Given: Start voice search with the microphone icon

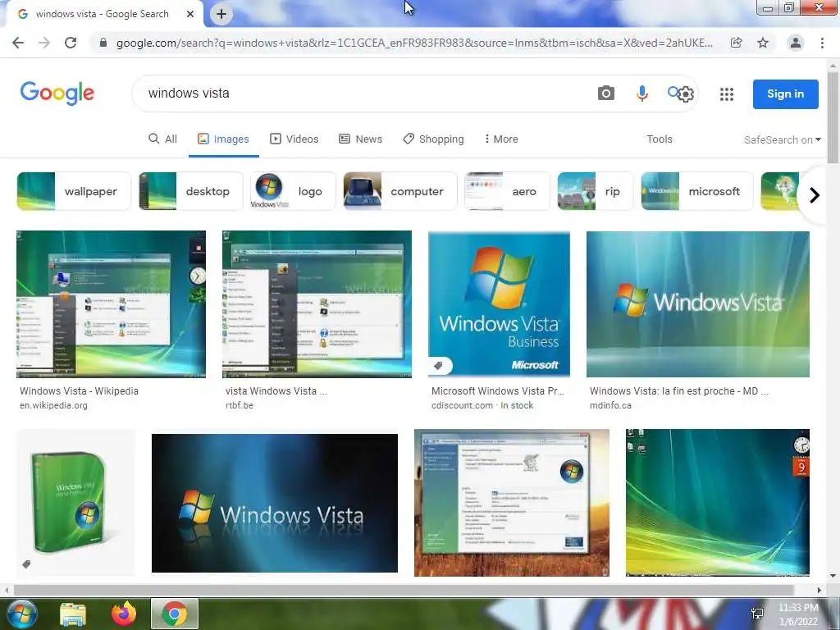Looking at the screenshot, I should 641,94.
